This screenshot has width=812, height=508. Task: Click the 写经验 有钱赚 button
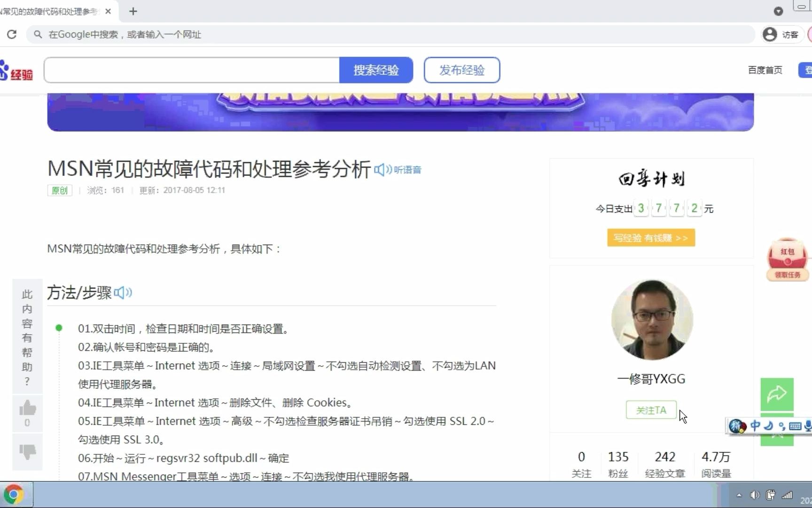click(x=651, y=238)
